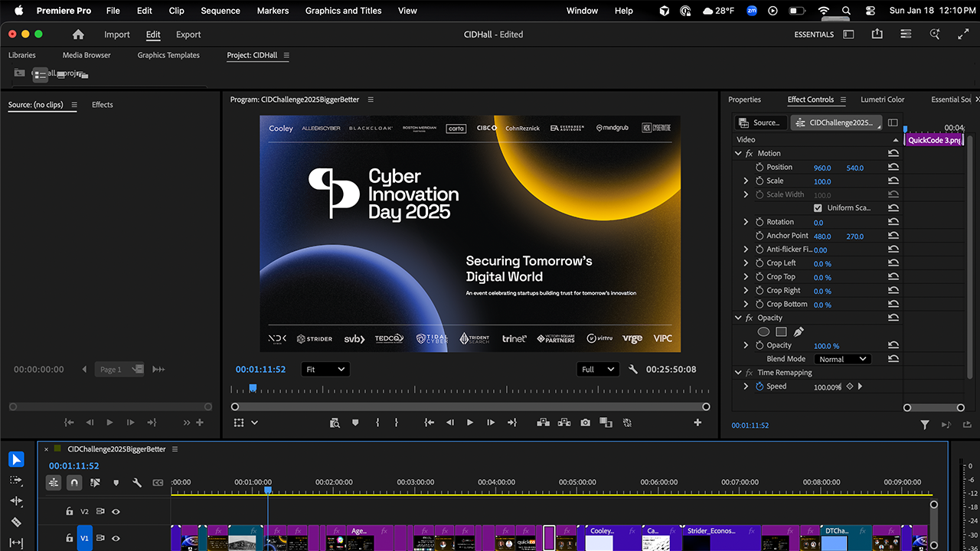This screenshot has width=980, height=551.
Task: Expand the Rotation property in Effect Controls
Action: pos(746,221)
